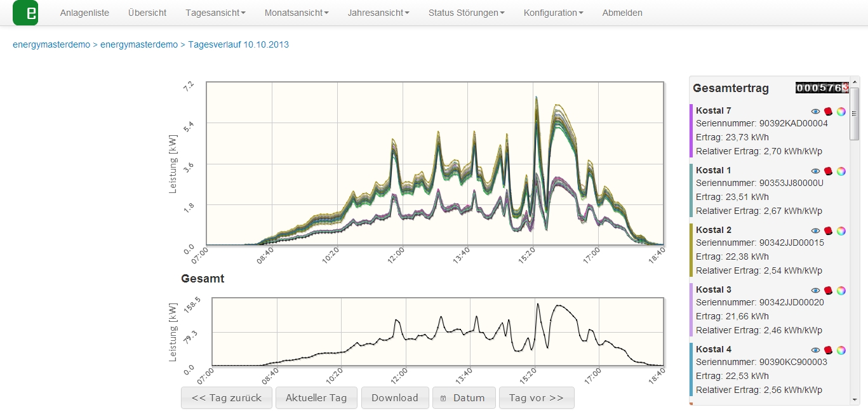
Task: Click the red icon for Kostal 3
Action: click(828, 291)
